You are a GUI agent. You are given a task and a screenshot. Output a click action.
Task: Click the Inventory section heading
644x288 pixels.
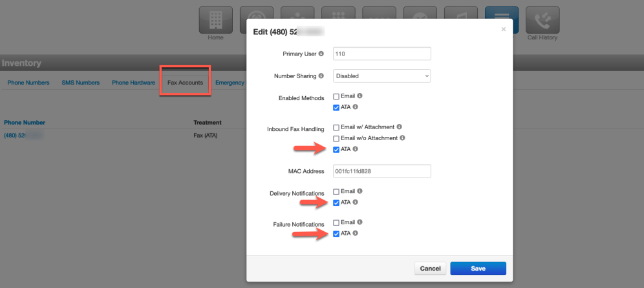click(x=21, y=63)
